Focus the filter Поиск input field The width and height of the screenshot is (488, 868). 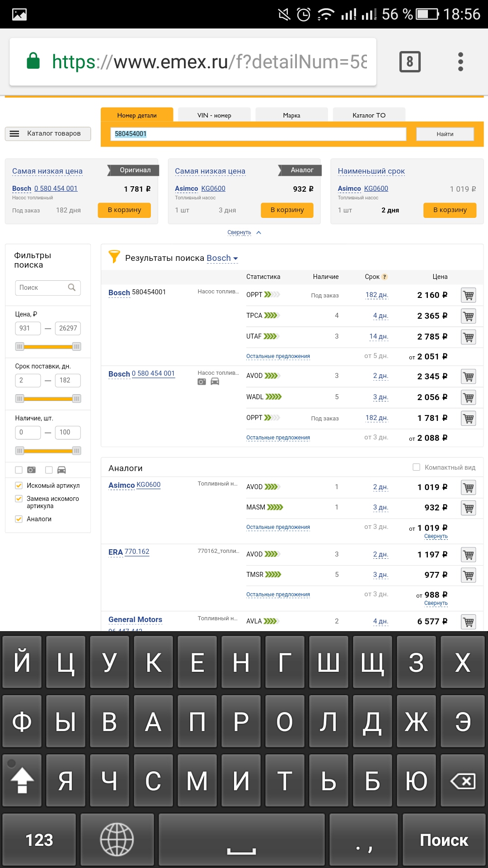point(48,288)
